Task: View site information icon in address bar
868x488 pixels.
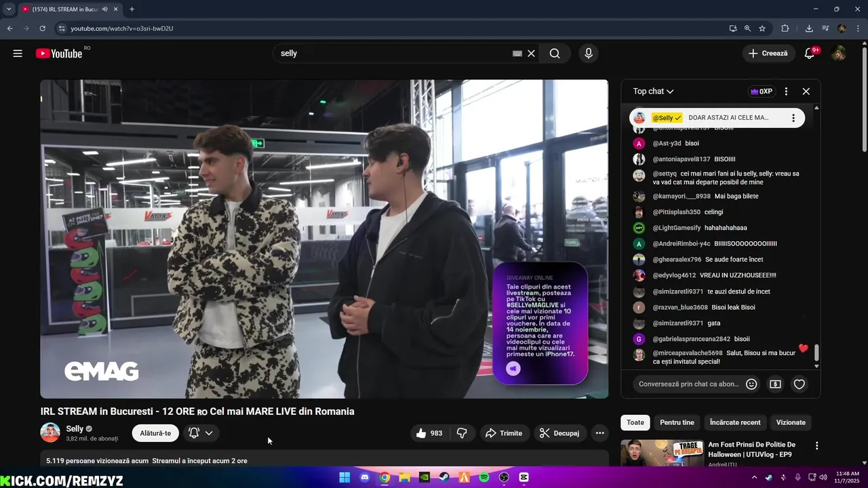Action: tap(61, 28)
